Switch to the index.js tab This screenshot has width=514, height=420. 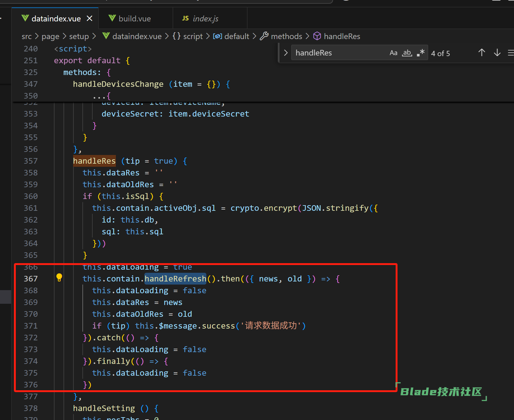tap(205, 19)
